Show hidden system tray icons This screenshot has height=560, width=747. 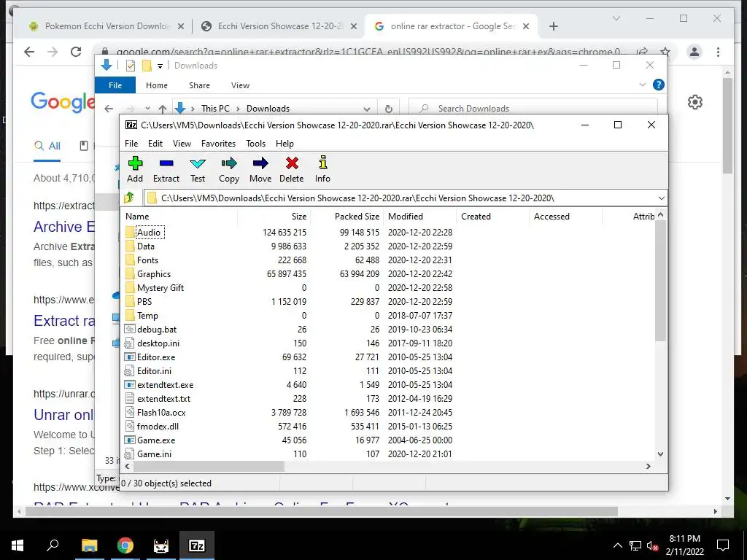click(617, 545)
